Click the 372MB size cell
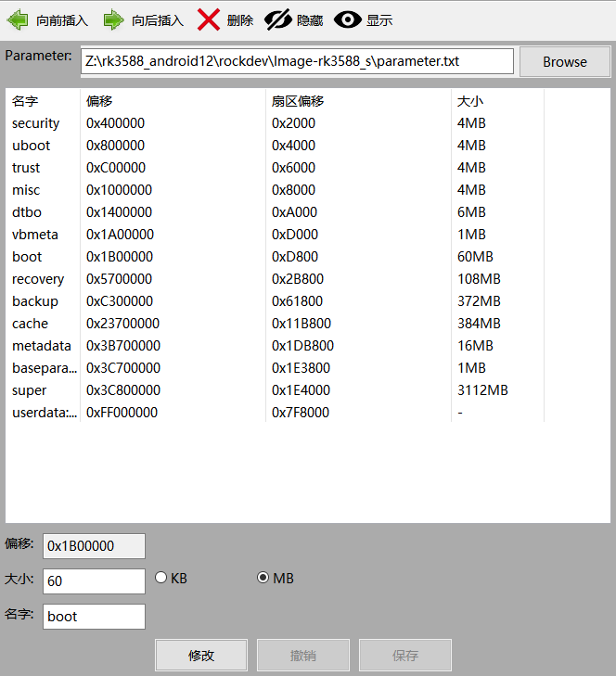 [x=479, y=301]
